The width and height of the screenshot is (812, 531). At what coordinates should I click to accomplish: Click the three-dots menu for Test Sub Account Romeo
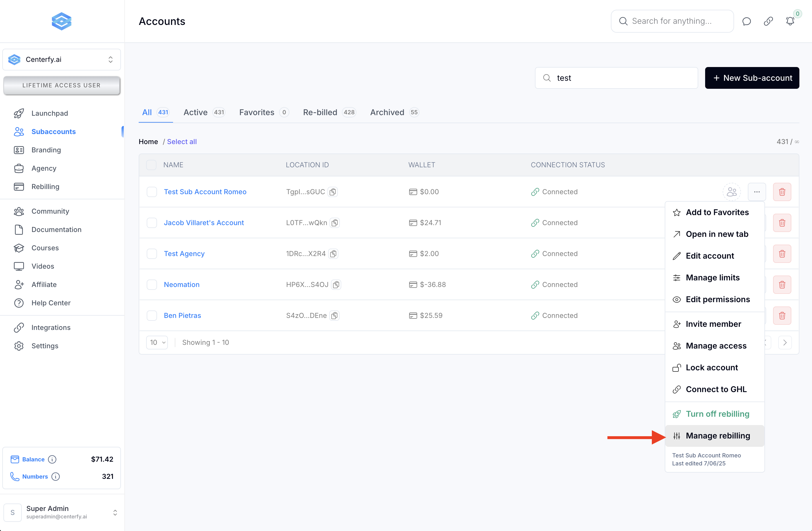(x=757, y=192)
